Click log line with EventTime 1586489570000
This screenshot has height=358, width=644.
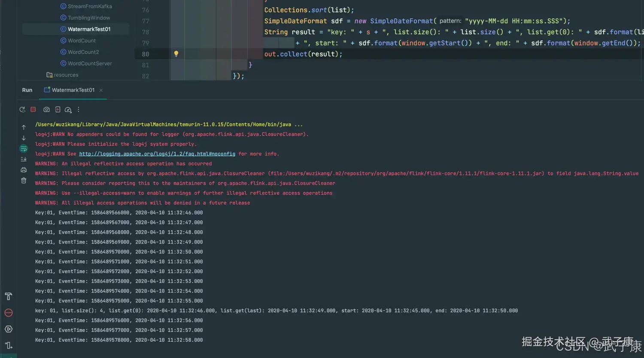click(119, 252)
